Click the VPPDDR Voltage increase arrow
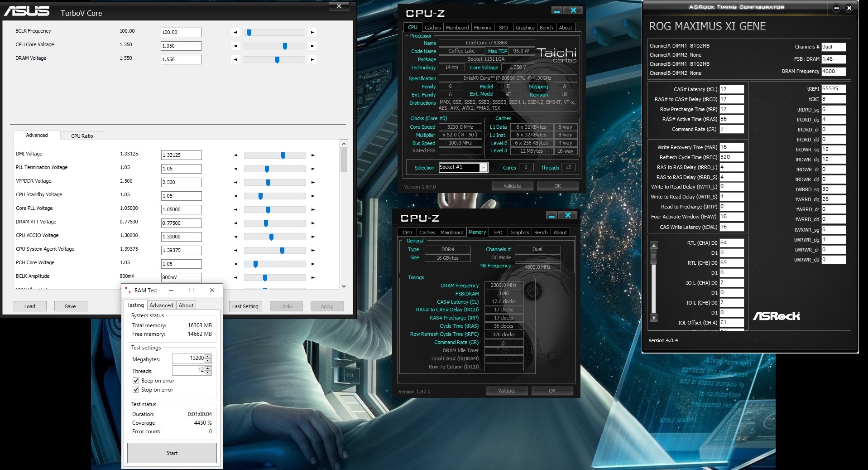 click(313, 182)
